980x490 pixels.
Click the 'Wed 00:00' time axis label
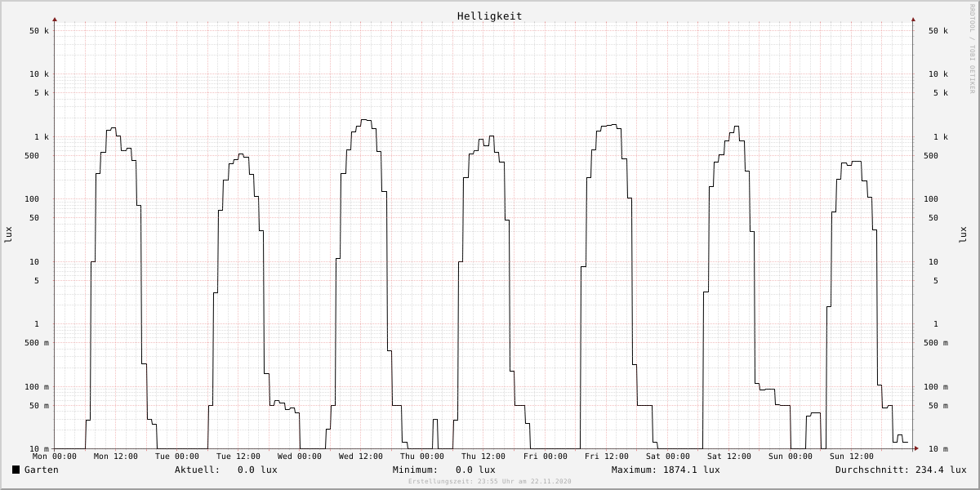300,457
